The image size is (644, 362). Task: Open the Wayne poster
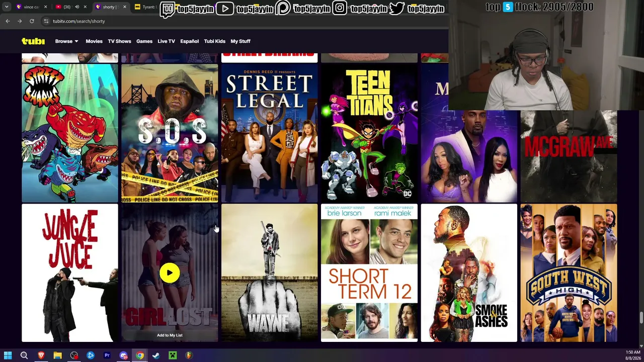269,273
